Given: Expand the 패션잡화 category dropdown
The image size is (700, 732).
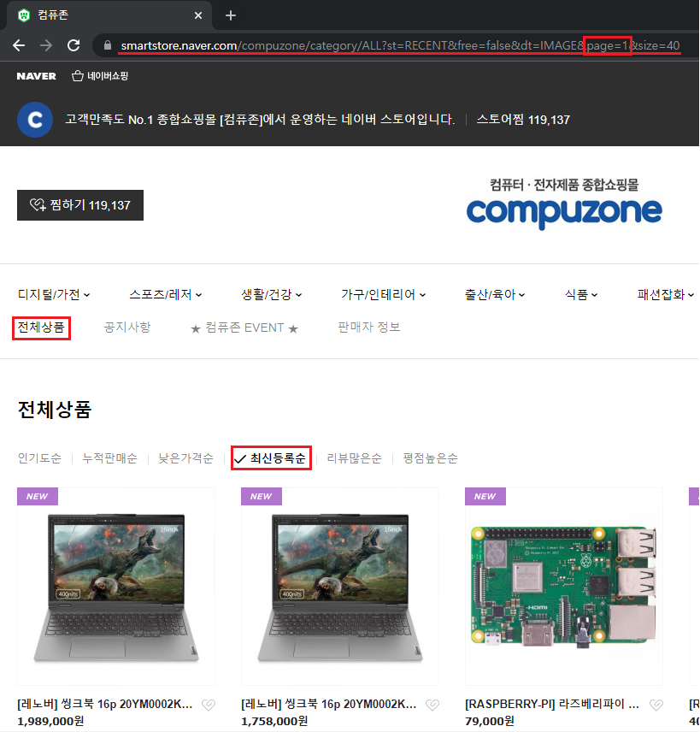Looking at the screenshot, I should 666,294.
